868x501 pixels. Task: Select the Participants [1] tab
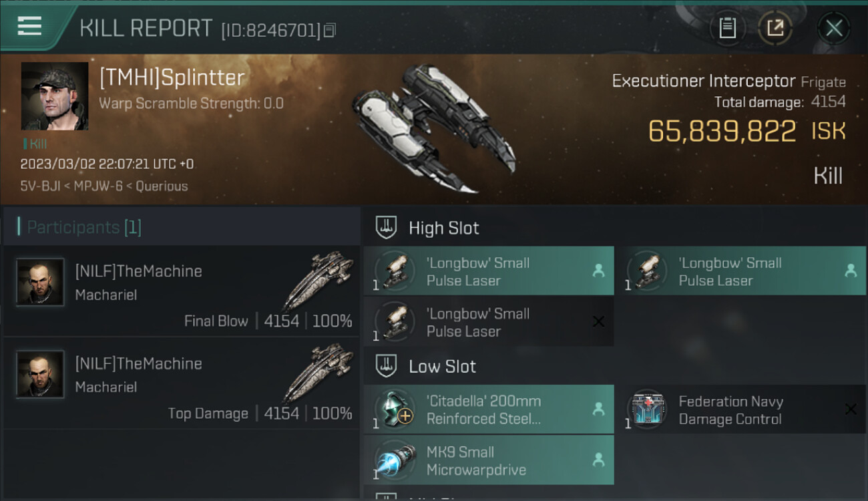(83, 227)
